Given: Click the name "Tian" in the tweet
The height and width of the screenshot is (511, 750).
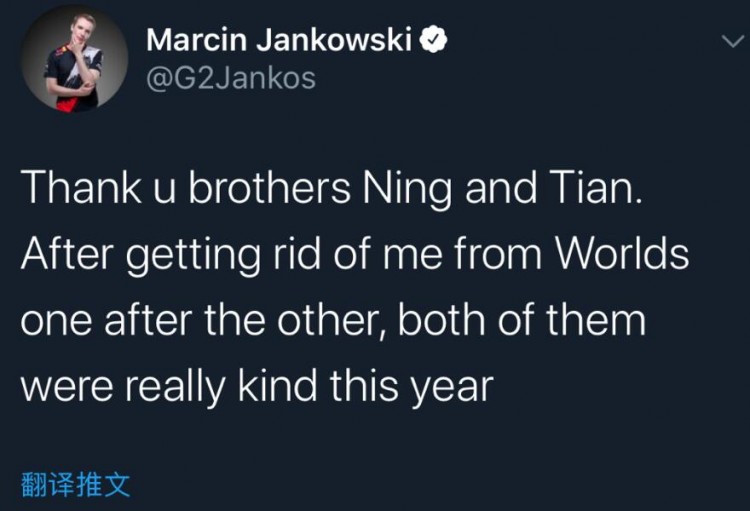Looking at the screenshot, I should pos(593,189).
